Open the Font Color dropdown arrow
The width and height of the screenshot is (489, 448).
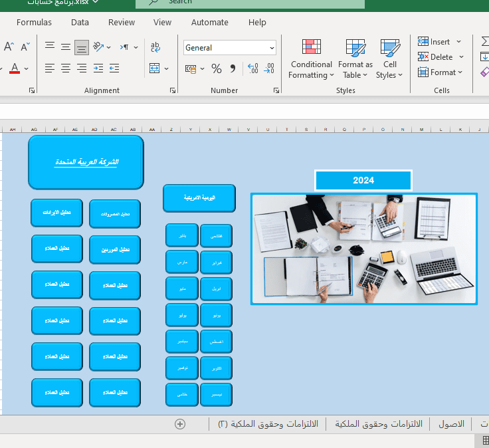26,68
